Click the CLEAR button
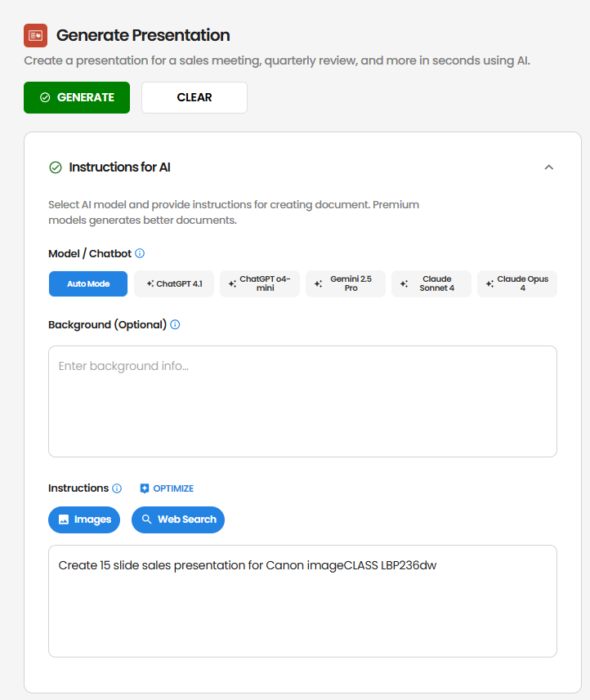 click(x=194, y=97)
